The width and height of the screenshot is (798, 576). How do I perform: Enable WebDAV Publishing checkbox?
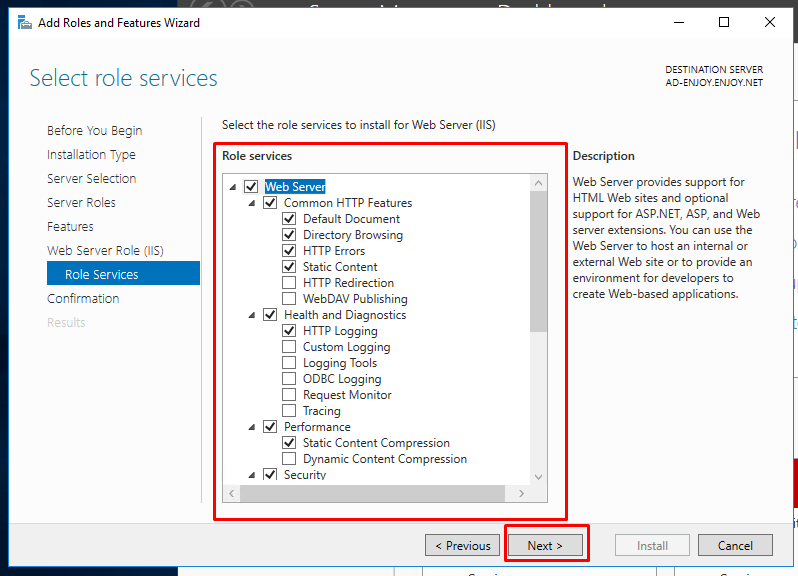(289, 299)
